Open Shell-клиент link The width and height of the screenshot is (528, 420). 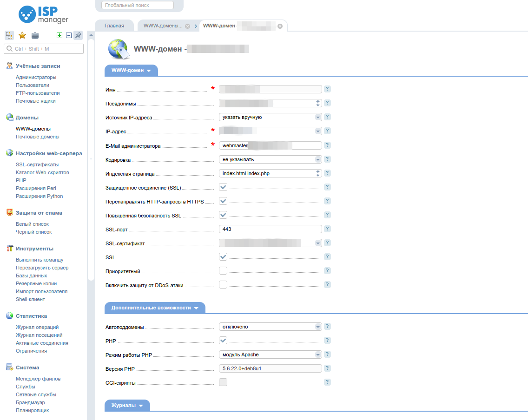[x=30, y=299]
